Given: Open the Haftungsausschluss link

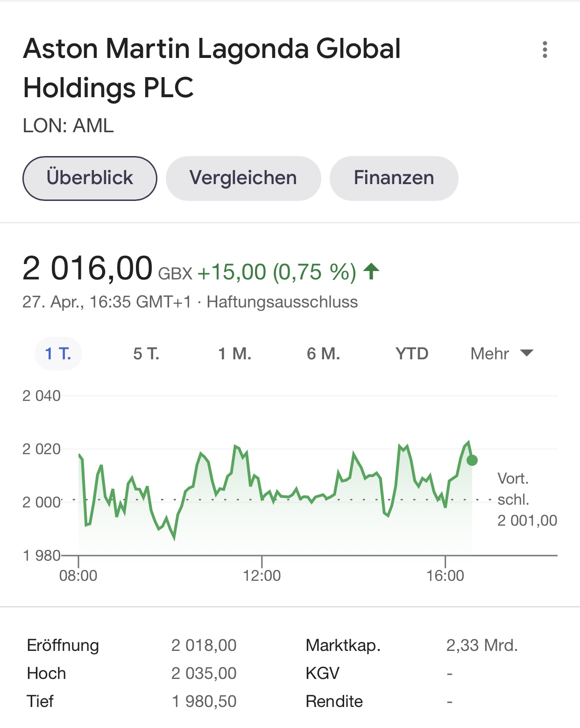Looking at the screenshot, I should point(283,302).
